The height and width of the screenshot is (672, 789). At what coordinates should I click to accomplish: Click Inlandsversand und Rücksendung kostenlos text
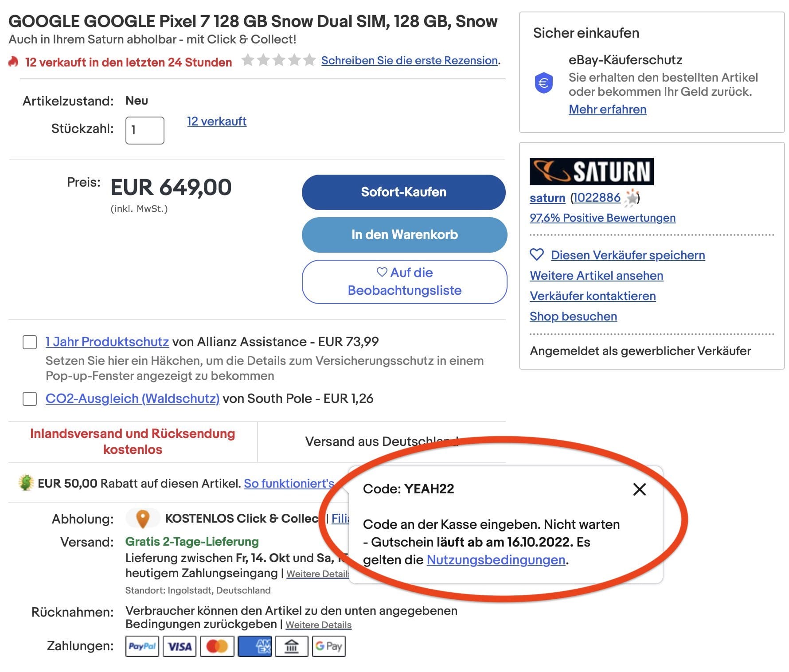133,441
